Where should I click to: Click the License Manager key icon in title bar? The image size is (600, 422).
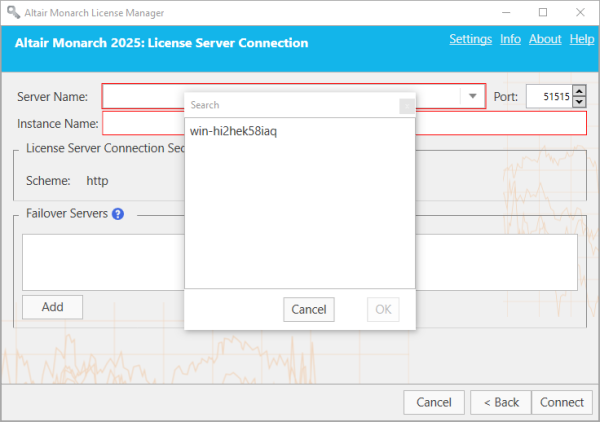pyautogui.click(x=13, y=12)
